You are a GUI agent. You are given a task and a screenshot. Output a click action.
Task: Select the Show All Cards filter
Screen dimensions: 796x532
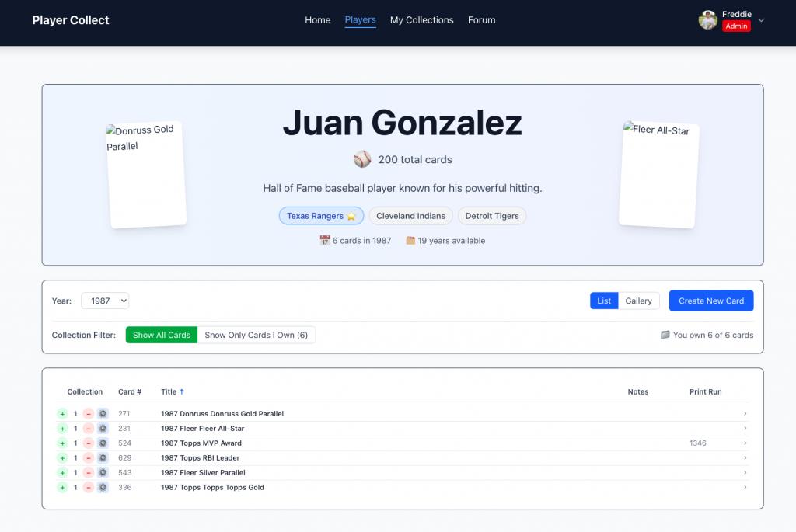(x=162, y=336)
